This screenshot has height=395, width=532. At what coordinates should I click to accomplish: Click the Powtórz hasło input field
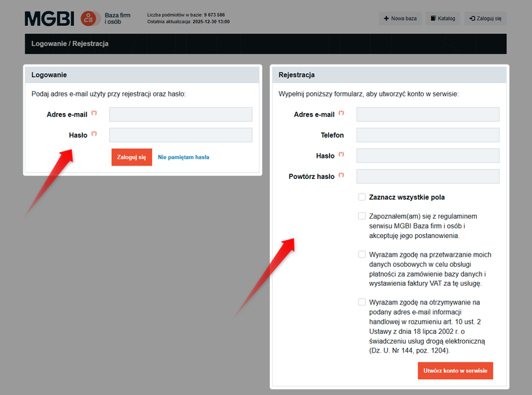click(428, 176)
